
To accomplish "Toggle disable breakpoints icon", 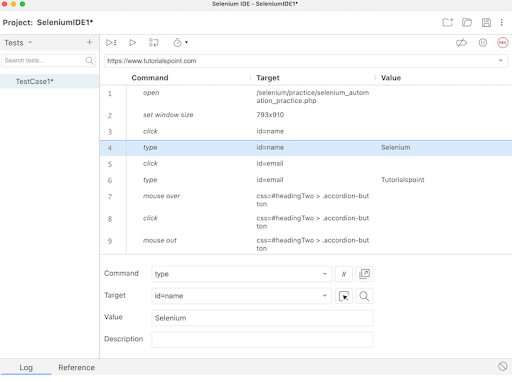I will pyautogui.click(x=462, y=43).
